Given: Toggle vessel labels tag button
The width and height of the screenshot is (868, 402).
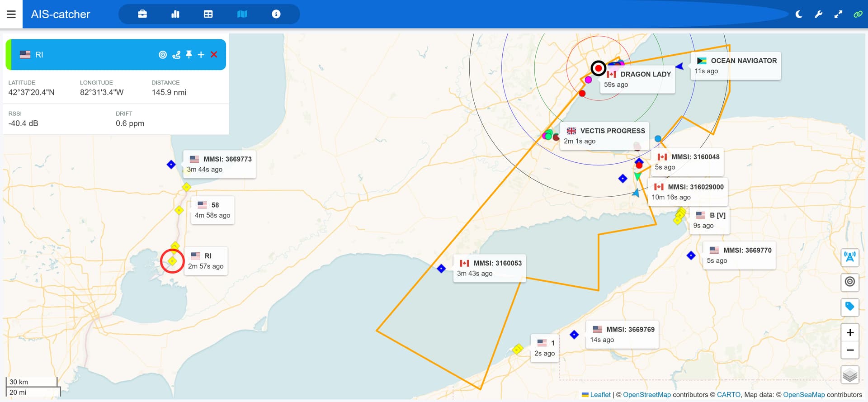Looking at the screenshot, I should (850, 307).
